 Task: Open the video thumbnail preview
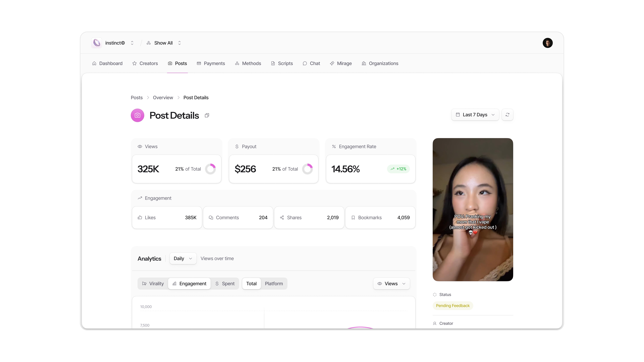[x=472, y=209]
